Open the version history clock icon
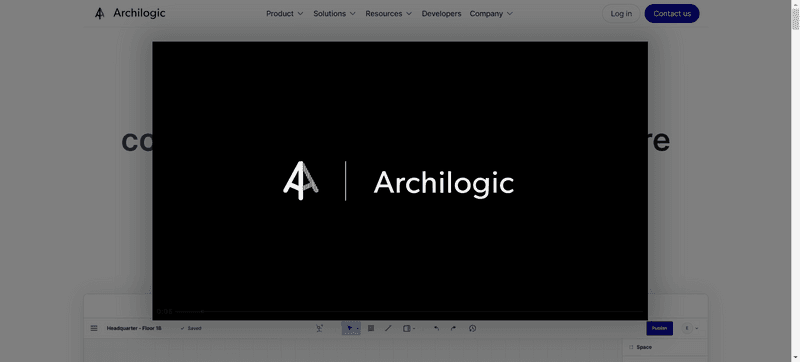 click(472, 328)
